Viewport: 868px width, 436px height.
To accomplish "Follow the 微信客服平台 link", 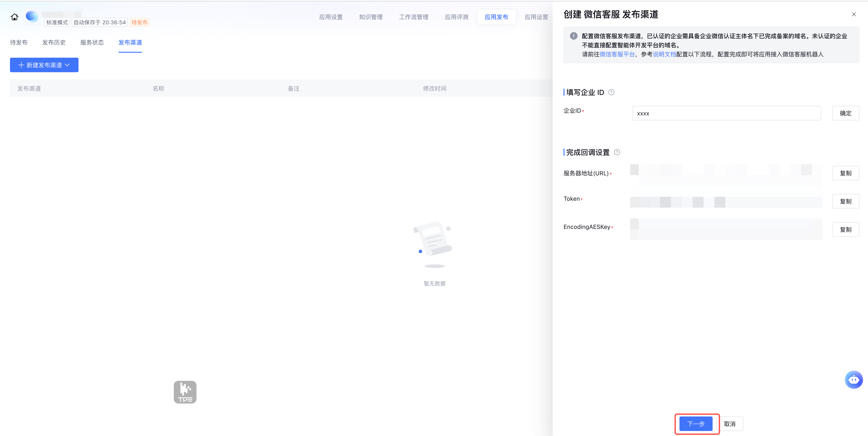I will (617, 54).
